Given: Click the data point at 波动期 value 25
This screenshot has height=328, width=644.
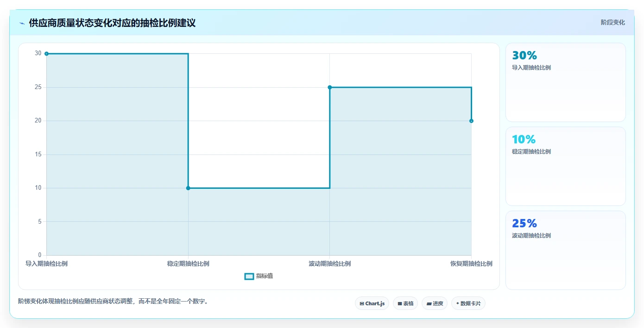Looking at the screenshot, I should 330,87.
